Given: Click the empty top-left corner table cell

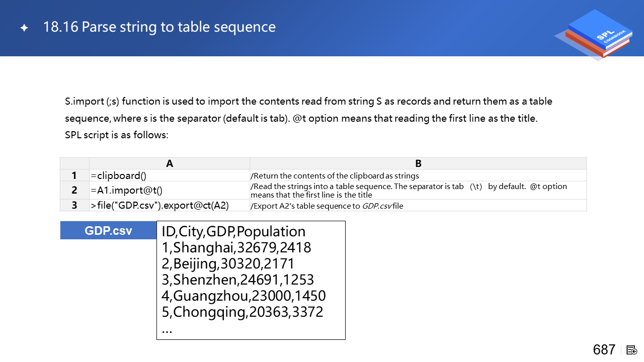Looking at the screenshot, I should click(74, 163).
